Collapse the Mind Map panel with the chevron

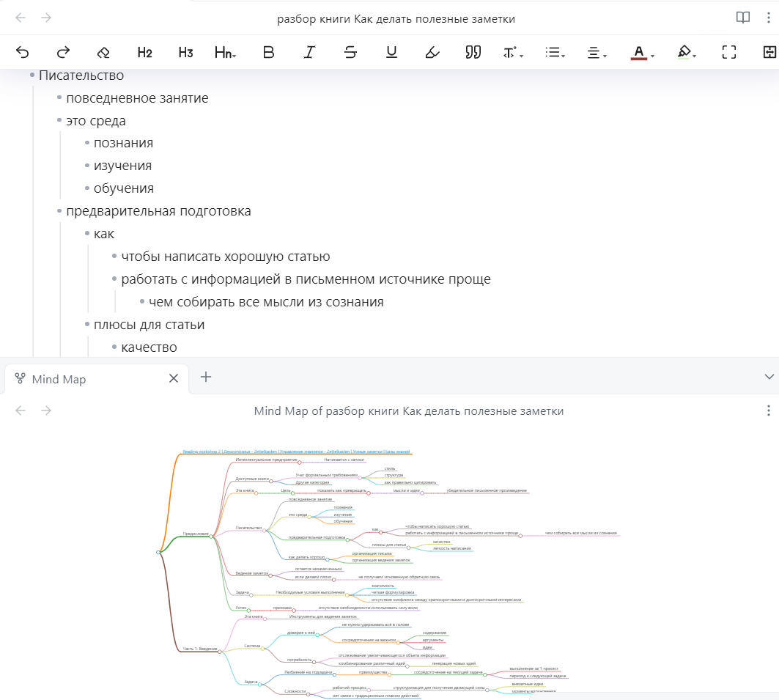click(x=768, y=376)
